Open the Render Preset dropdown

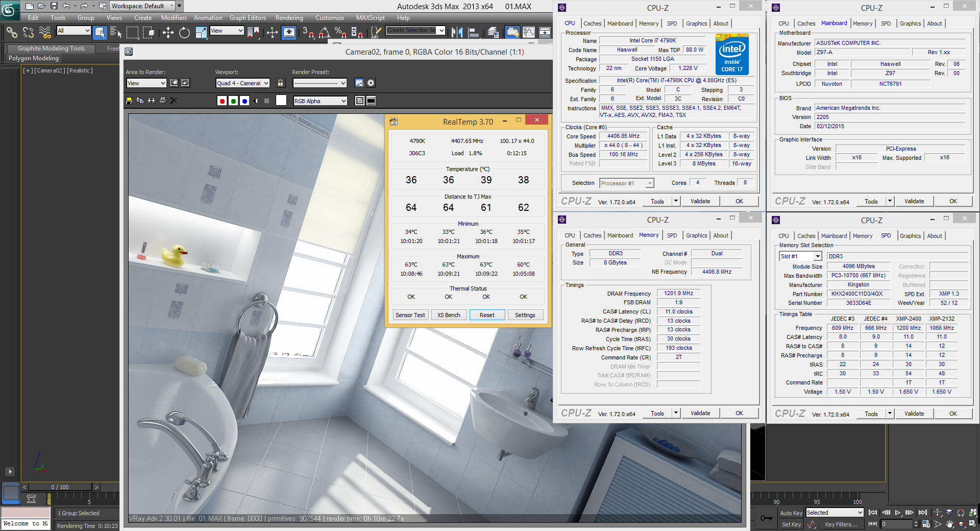pos(320,83)
